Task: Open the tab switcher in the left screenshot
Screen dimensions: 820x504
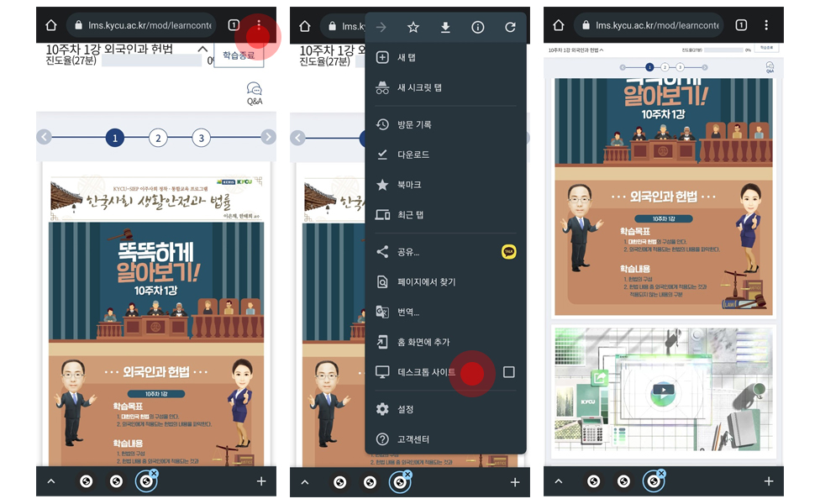Action: click(x=234, y=25)
